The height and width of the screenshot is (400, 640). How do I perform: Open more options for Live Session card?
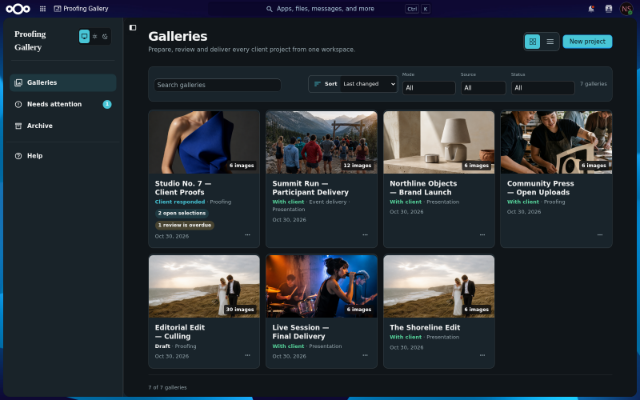365,355
